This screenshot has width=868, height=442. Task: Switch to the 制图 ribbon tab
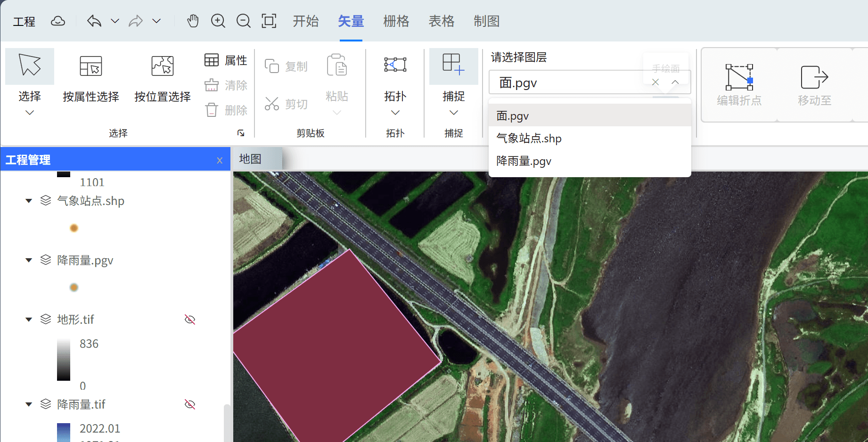tap(486, 21)
